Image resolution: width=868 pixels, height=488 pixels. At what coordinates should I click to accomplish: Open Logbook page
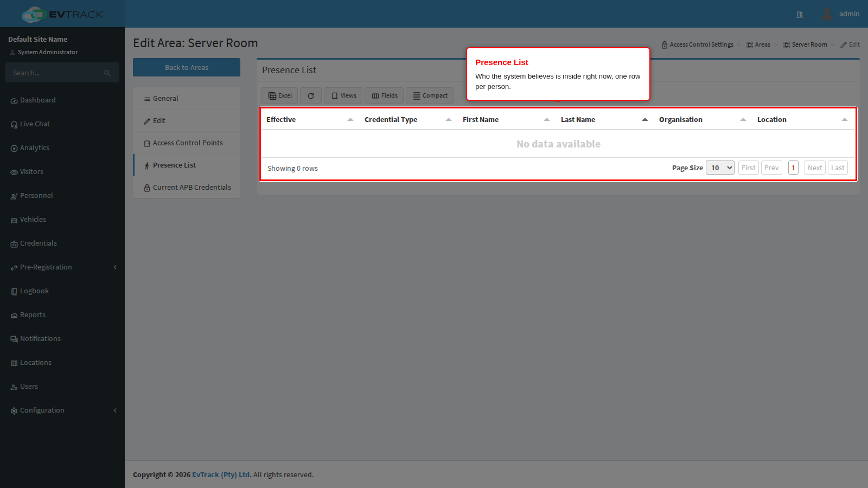(x=62, y=291)
